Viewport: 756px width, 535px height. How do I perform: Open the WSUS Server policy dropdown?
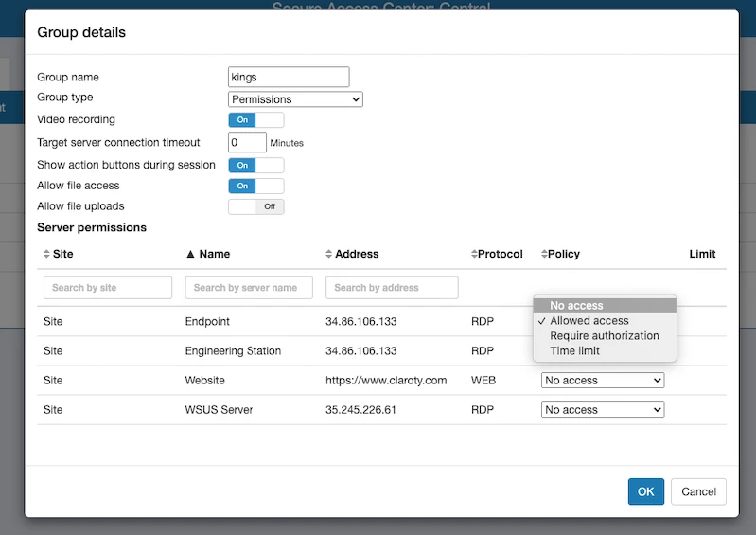[602, 410]
